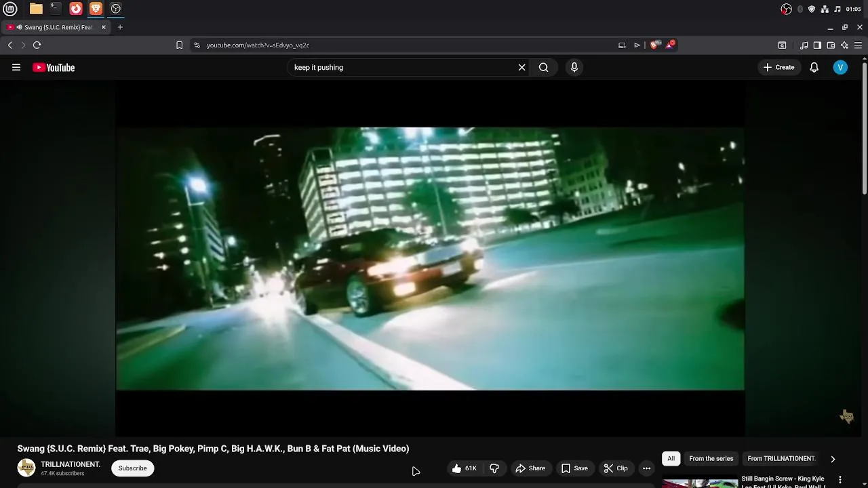Viewport: 868px width, 488px height.
Task: Open Brave main hamburger menu
Action: pos(858,45)
